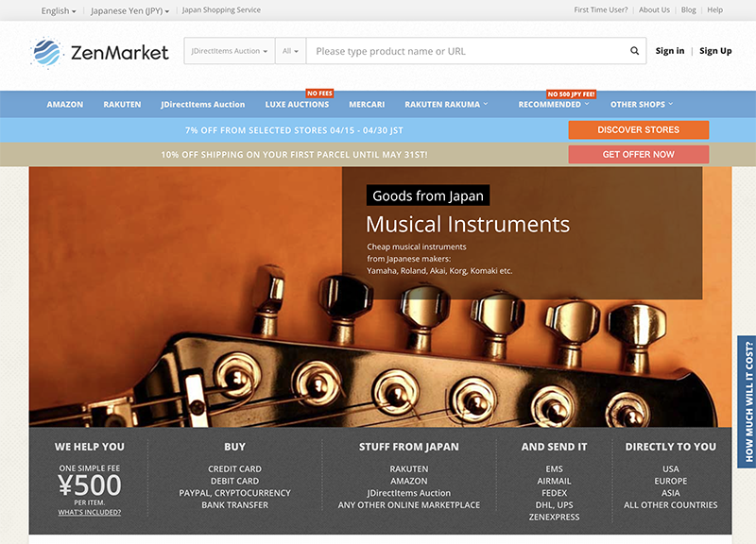756x544 pixels.
Task: Open the Japanese Yen currency dropdown
Action: (129, 10)
